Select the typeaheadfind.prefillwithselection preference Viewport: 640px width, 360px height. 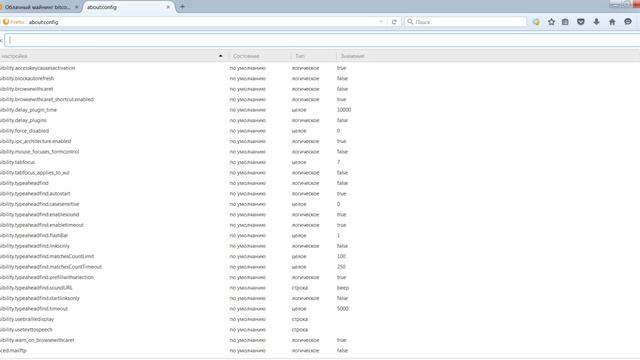click(x=47, y=278)
